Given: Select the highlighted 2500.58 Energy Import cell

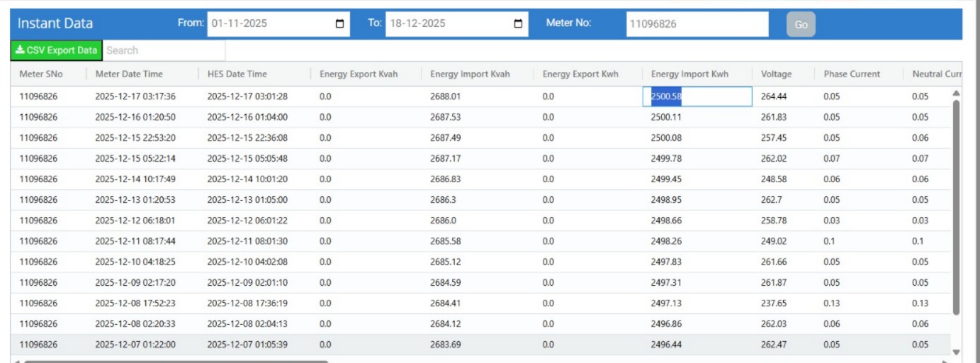Looking at the screenshot, I should pos(697,96).
